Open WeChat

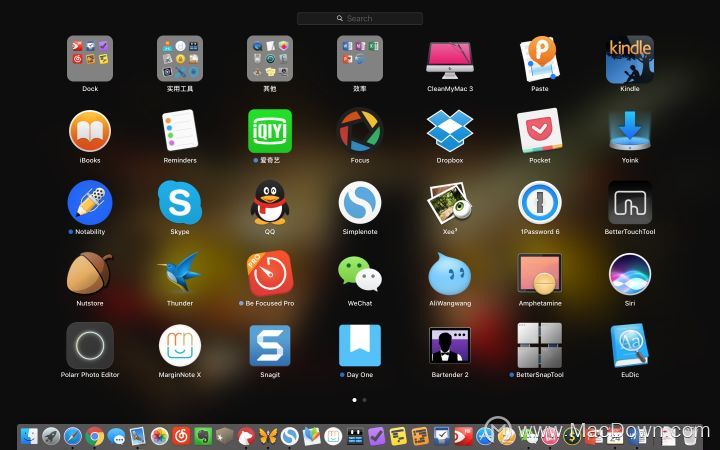(360, 274)
